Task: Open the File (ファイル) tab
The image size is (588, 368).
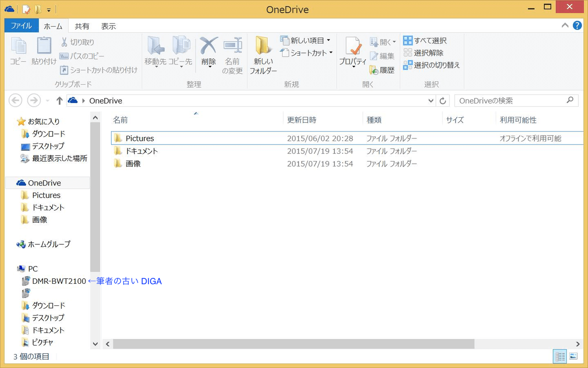Action: point(21,26)
